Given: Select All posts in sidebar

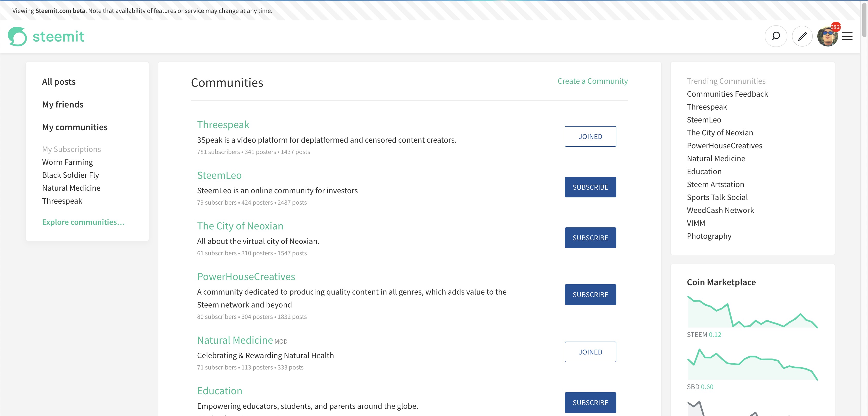Looking at the screenshot, I should click(x=59, y=82).
